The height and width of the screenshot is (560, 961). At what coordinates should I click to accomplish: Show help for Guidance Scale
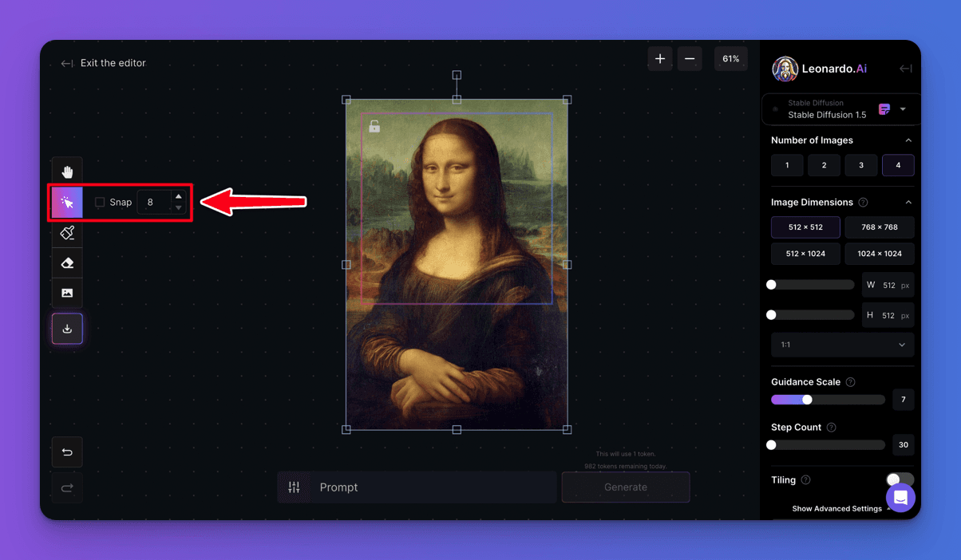850,382
